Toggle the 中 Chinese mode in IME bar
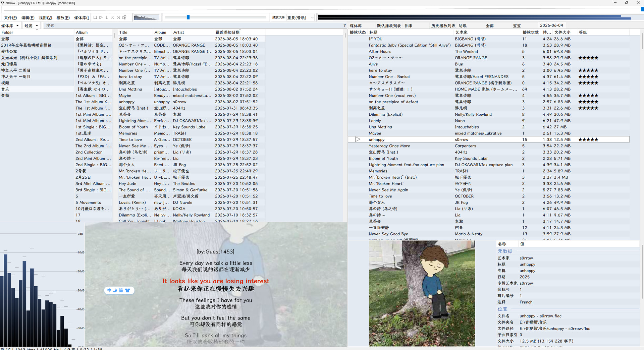Image resolution: width=644 pixels, height=350 pixels. point(109,290)
